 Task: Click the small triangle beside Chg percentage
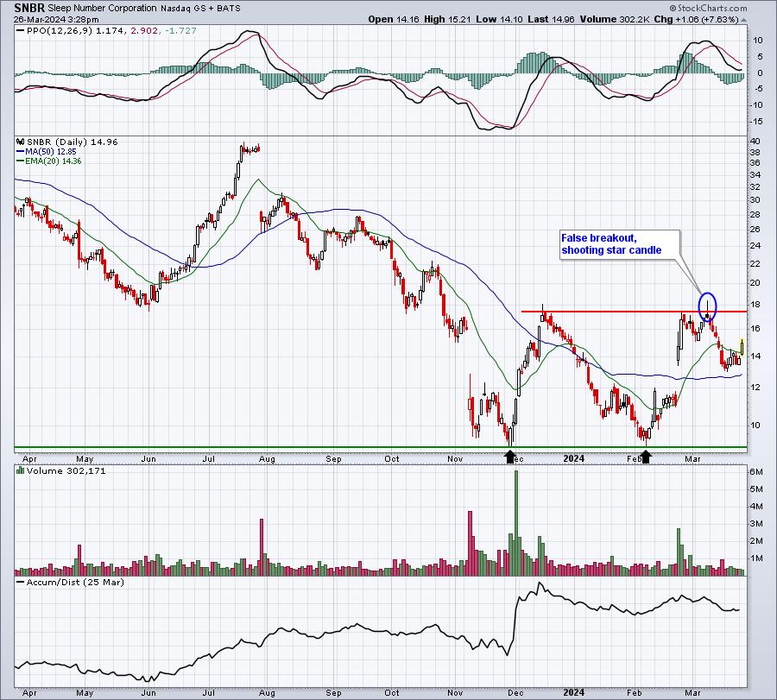coord(744,20)
